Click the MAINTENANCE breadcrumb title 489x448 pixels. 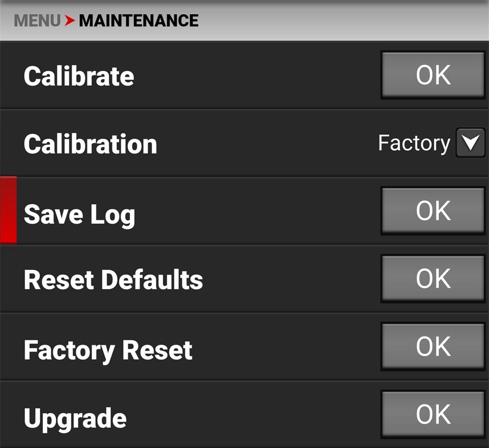138,21
